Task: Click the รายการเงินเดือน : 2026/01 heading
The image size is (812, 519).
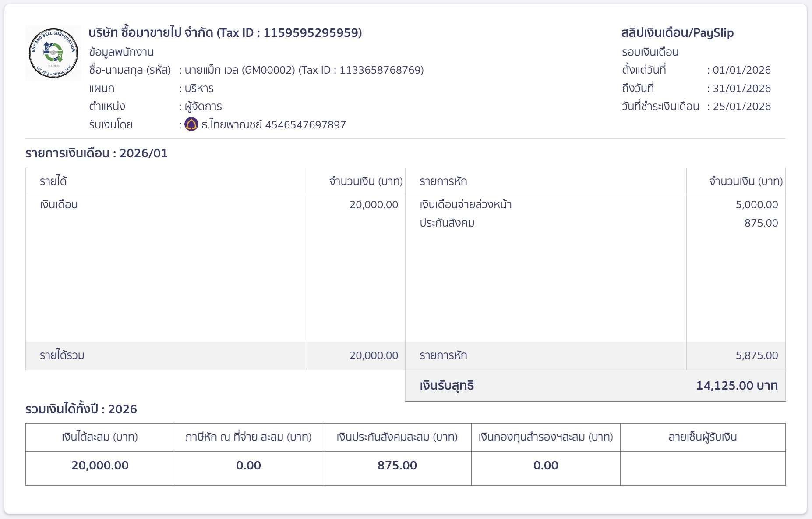Action: click(x=96, y=153)
